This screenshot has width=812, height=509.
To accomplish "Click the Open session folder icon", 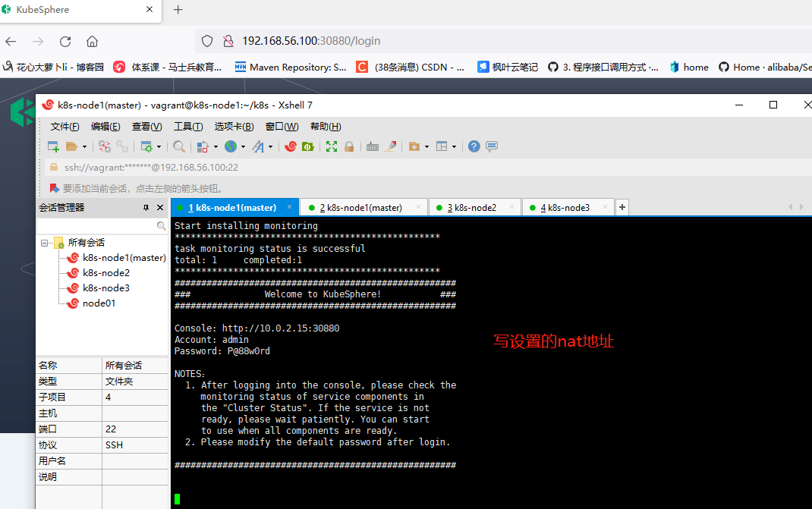I will pyautogui.click(x=71, y=146).
